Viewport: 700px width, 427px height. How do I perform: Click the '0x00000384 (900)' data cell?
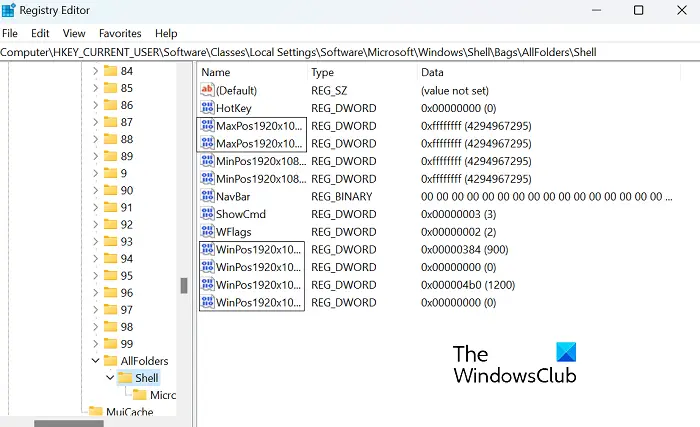(464, 249)
